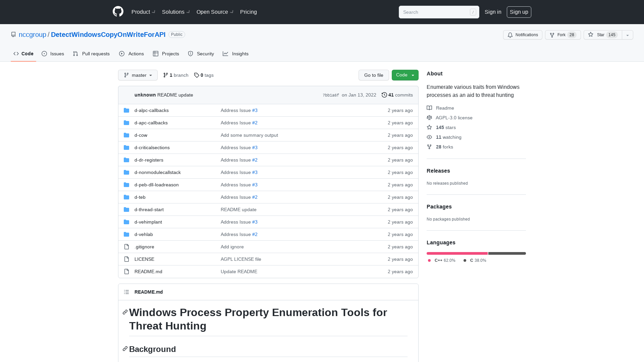This screenshot has height=362, width=644.
Task: Open the master branch dropdown
Action: (138, 75)
